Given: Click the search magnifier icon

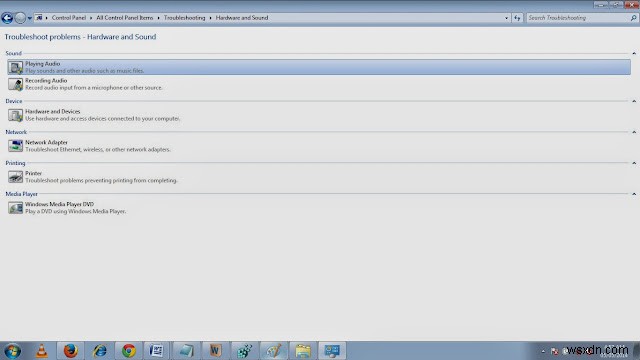Looking at the screenshot, I should (x=633, y=18).
